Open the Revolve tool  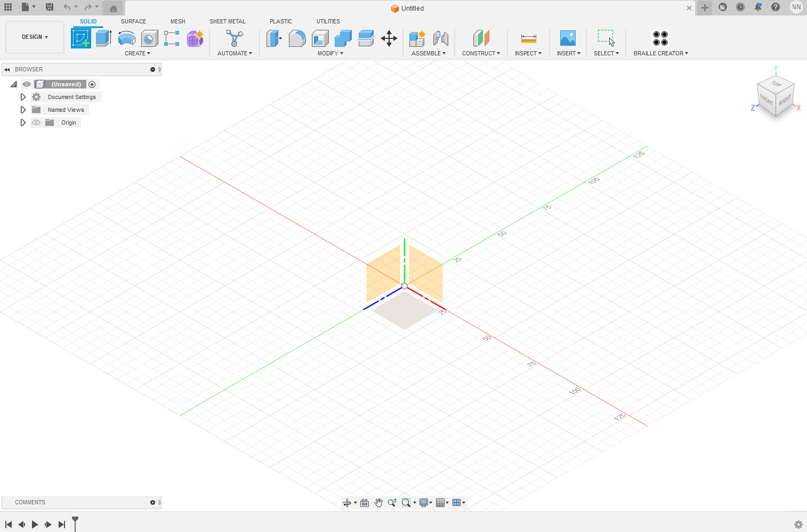pos(126,38)
